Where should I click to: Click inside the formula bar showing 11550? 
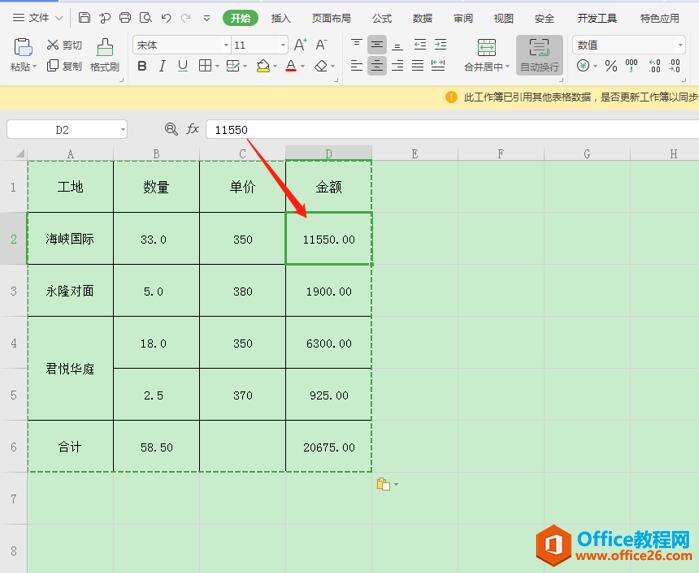[x=450, y=130]
